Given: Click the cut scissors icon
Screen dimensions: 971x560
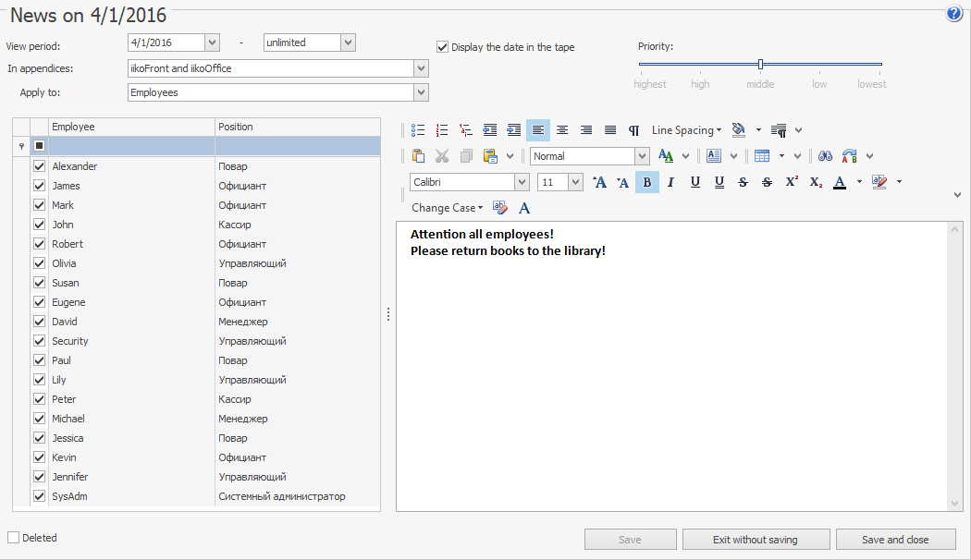Looking at the screenshot, I should coord(442,156).
